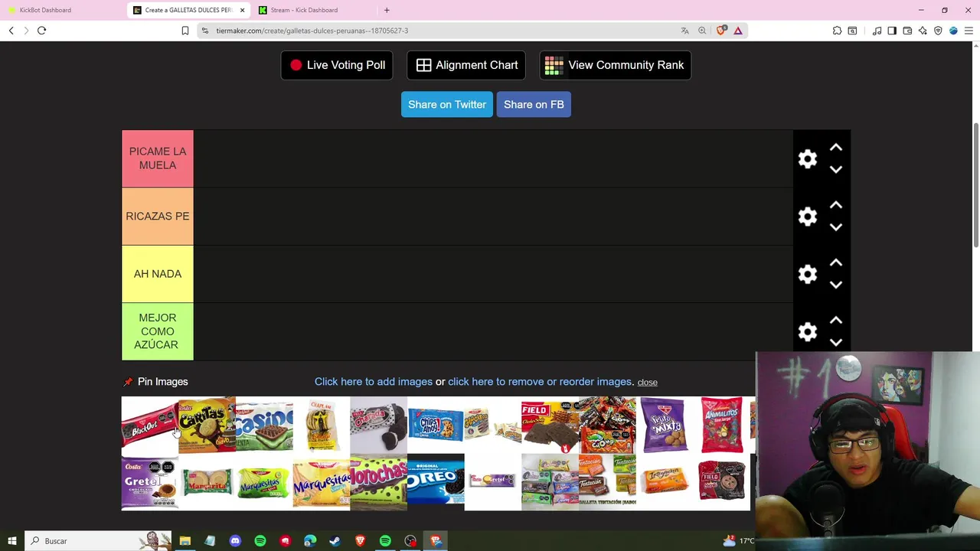This screenshot has width=980, height=551.
Task: Pick the Casino menta cookie image
Action: (x=264, y=425)
